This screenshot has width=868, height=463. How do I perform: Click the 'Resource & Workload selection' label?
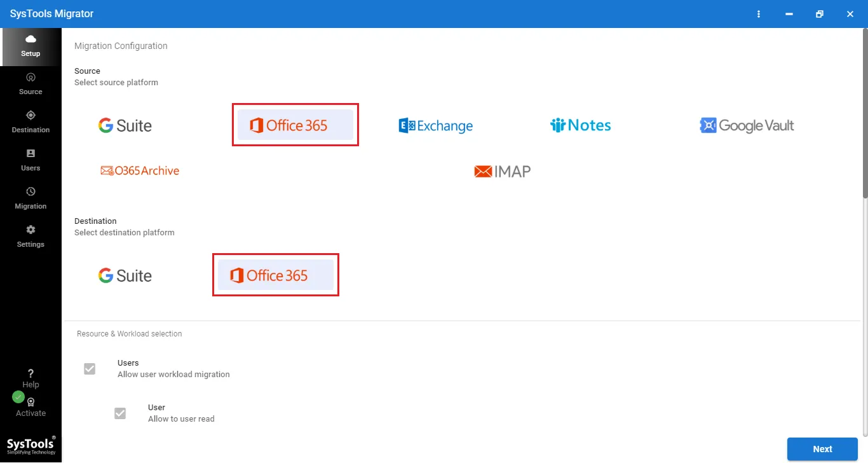[x=130, y=333]
